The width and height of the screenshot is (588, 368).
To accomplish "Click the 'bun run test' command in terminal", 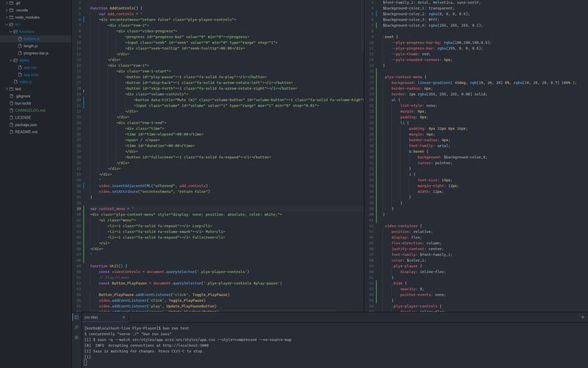I will (176, 328).
